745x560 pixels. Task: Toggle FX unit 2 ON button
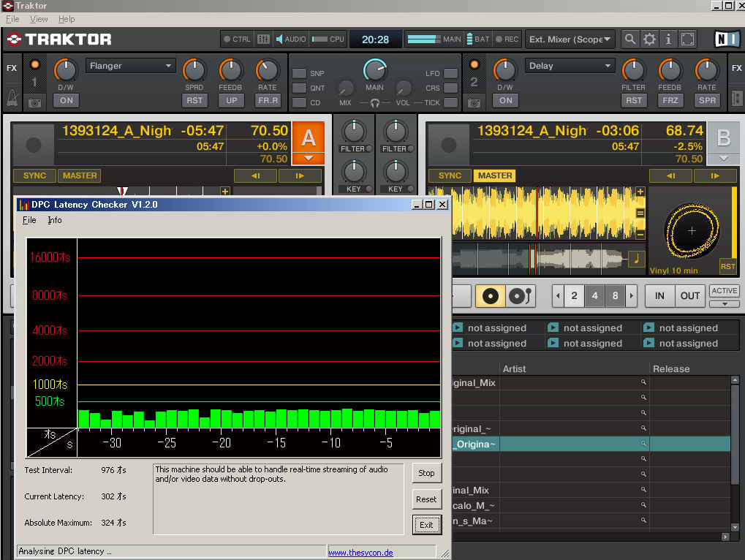click(505, 100)
